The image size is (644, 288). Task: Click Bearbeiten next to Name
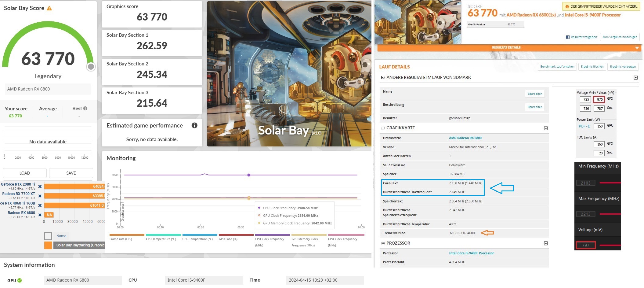535,94
